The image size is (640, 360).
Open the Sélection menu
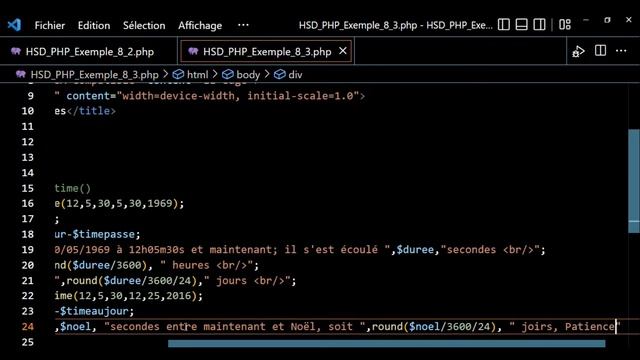(144, 25)
